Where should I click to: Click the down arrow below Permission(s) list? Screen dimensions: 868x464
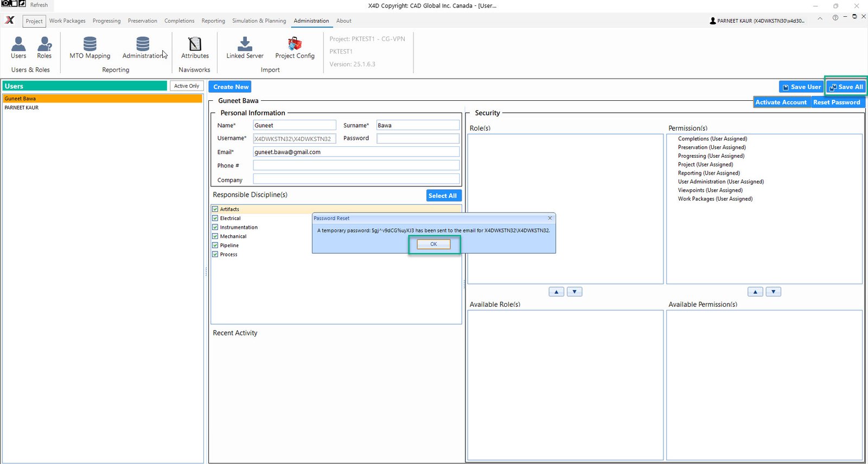773,292
